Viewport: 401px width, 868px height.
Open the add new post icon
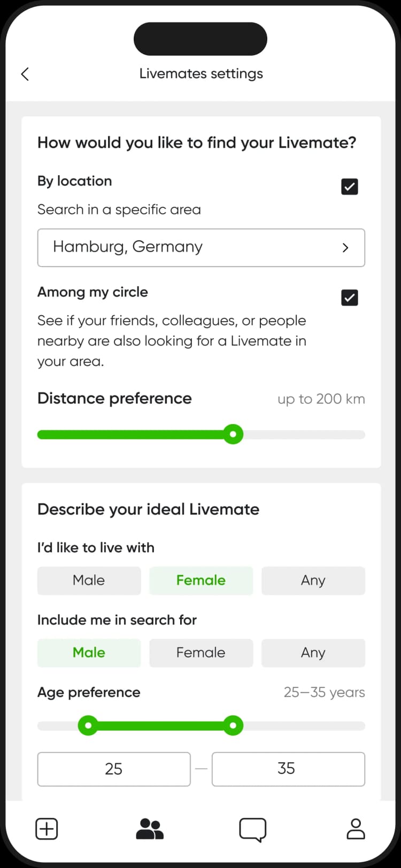pos(47,829)
